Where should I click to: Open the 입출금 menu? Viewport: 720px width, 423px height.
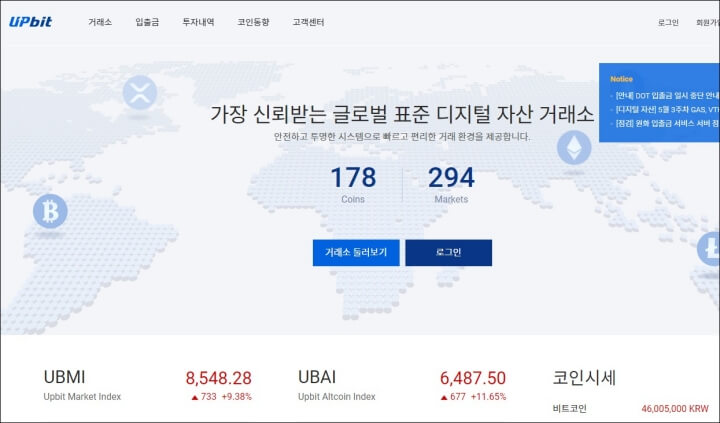(147, 22)
